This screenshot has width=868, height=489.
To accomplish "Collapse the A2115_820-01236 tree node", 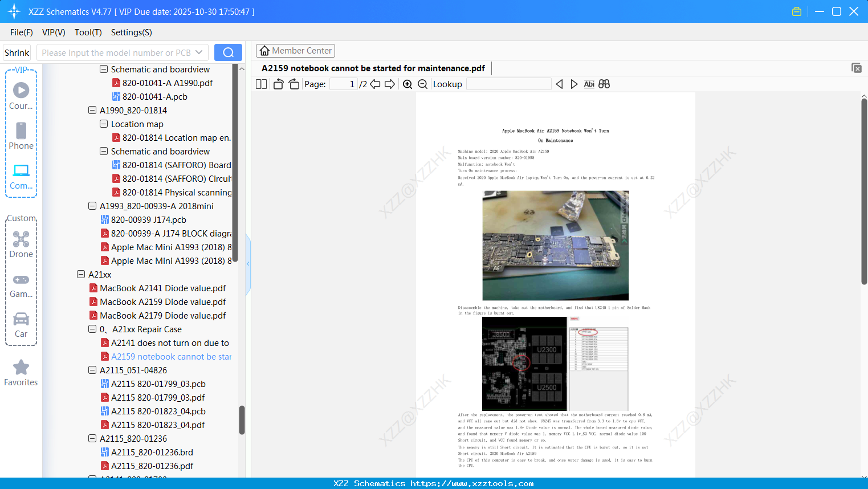I will [92, 438].
